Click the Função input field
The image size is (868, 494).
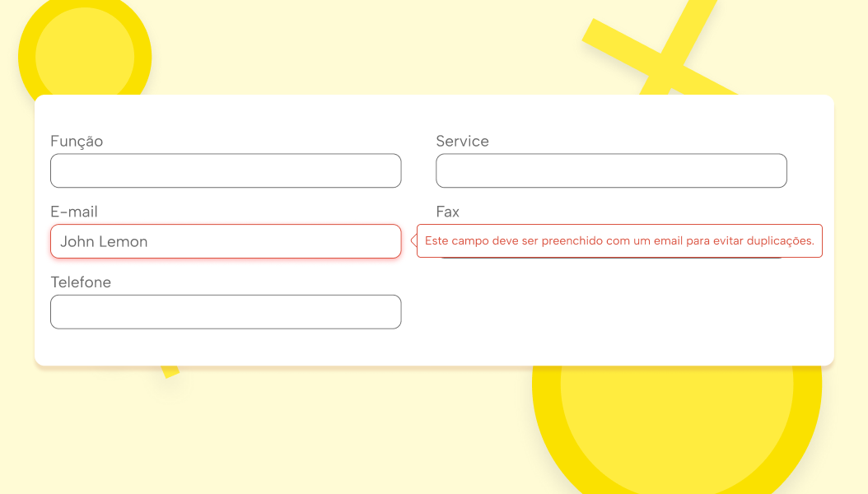pos(226,170)
